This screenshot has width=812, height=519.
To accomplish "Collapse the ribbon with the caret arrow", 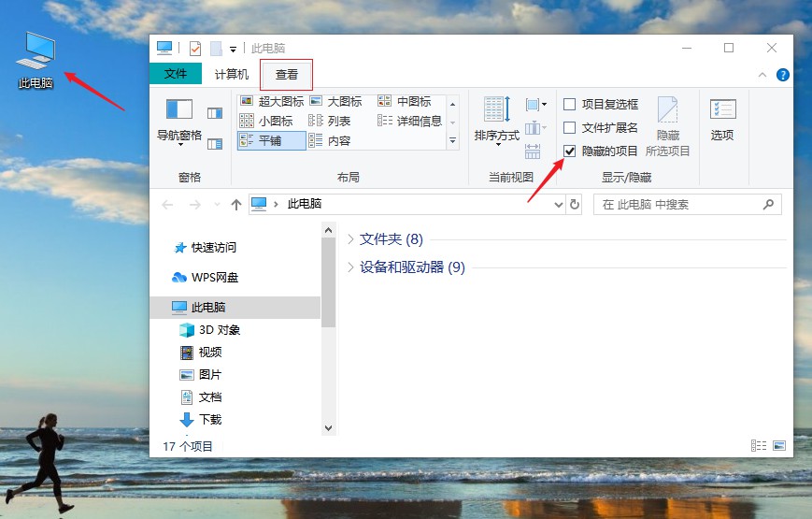I will 762,75.
